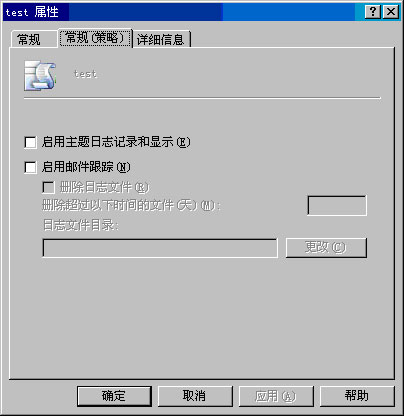The image size is (404, 416).
Task: Select the 常规(策略) tab
Action: click(95, 38)
